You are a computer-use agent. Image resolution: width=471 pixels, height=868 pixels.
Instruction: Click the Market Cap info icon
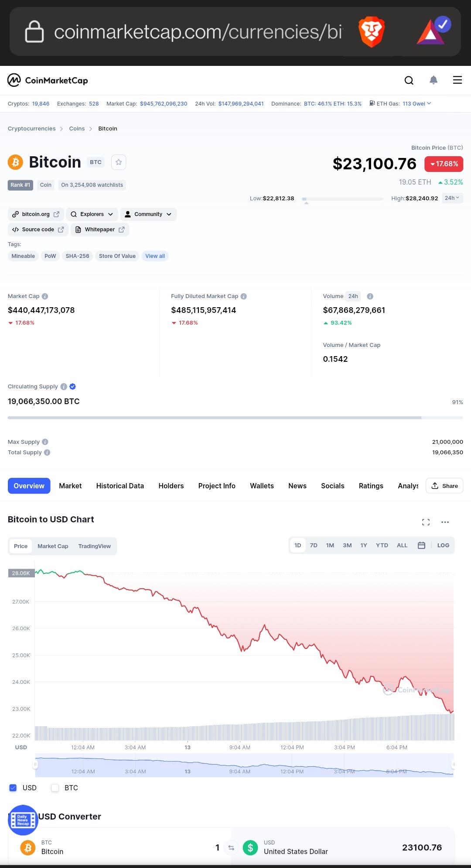coord(45,296)
